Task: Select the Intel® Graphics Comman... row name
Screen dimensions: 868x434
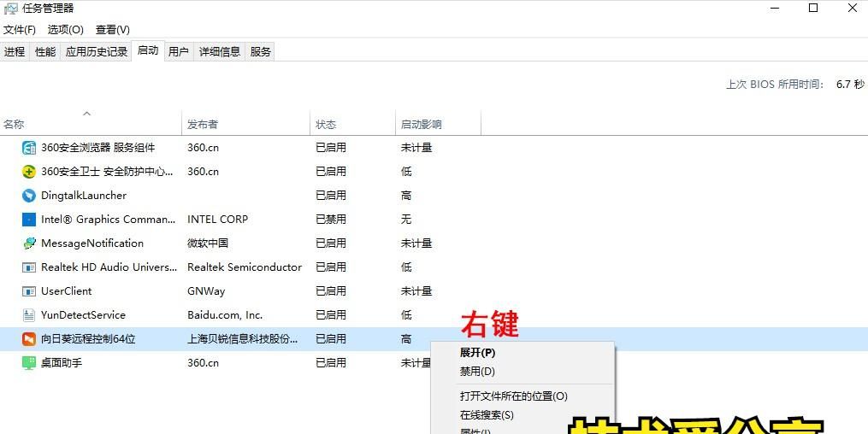Action: coord(108,220)
